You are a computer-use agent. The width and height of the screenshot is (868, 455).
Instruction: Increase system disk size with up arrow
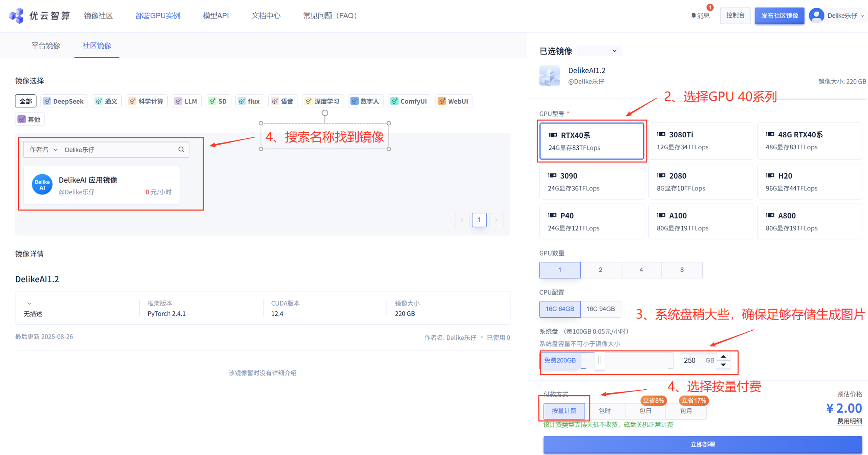point(723,356)
